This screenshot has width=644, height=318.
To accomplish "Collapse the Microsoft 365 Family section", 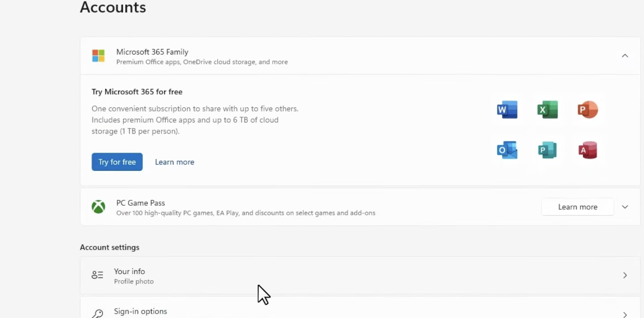I will tap(625, 56).
